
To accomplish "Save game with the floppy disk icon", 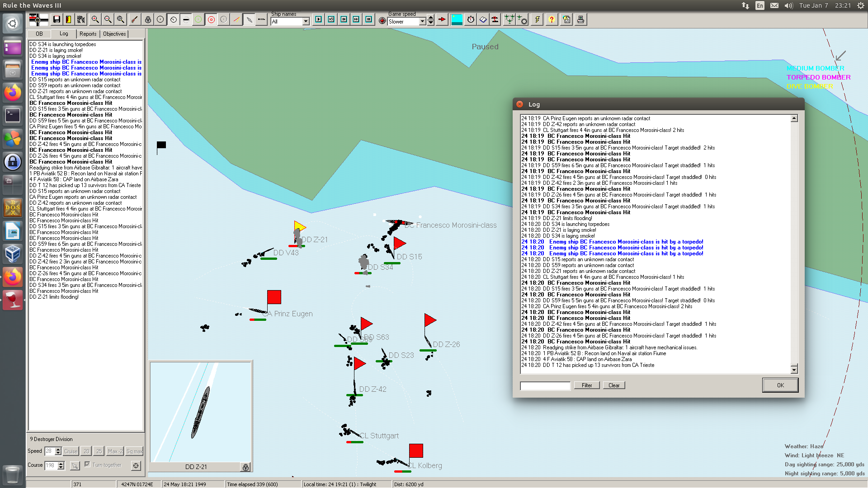I will 57,19.
